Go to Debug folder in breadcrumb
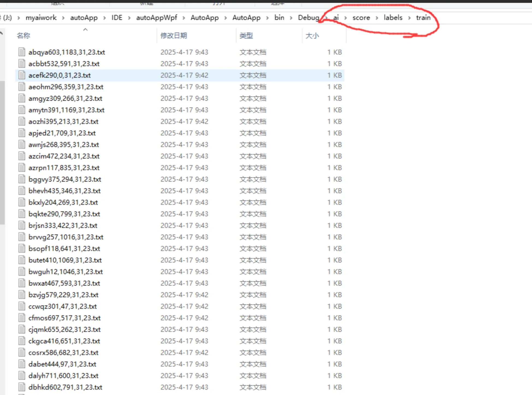 coord(308,18)
